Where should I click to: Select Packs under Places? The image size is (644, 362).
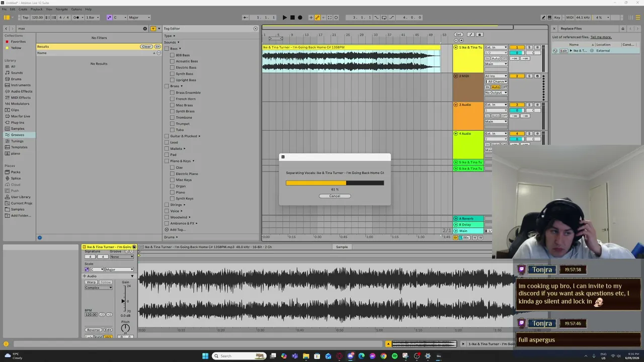click(x=16, y=172)
